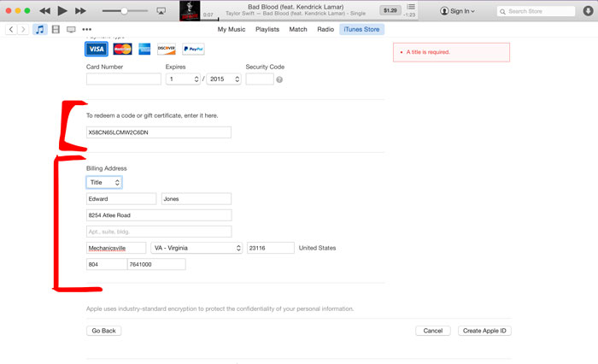Switch to the TV Shows monitor icon
Screen dimensions: 598x364
coord(71,29)
